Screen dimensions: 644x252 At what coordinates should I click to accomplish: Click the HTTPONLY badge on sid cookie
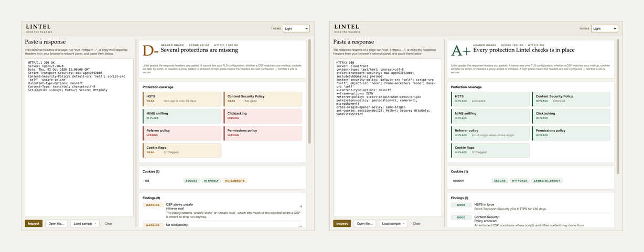(211, 181)
